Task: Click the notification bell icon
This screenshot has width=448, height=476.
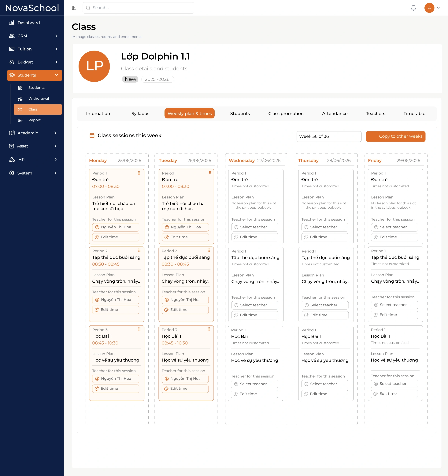Action: (413, 8)
